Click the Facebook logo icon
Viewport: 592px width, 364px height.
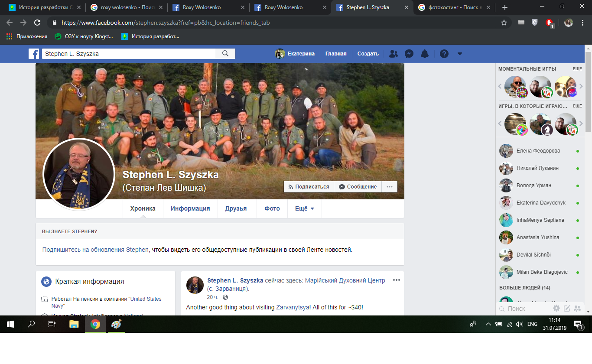pyautogui.click(x=34, y=54)
